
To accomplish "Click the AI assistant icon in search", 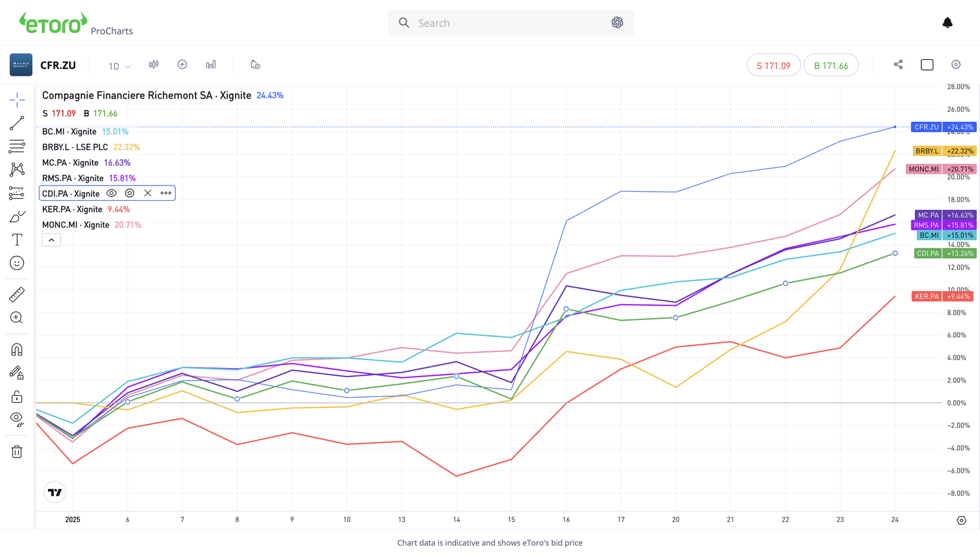I will (x=617, y=22).
